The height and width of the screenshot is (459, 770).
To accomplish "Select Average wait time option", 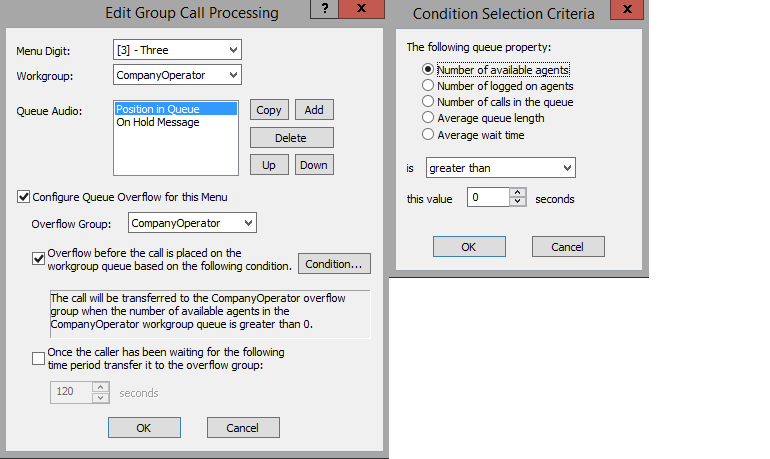I will (429, 134).
